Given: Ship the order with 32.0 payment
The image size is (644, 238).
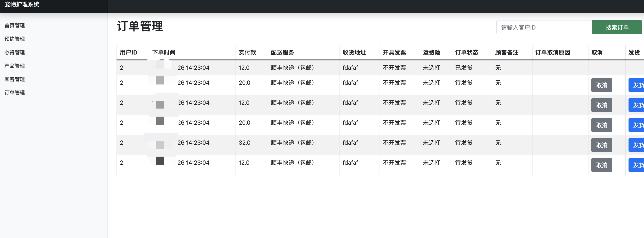Looking at the screenshot, I should pos(636,145).
